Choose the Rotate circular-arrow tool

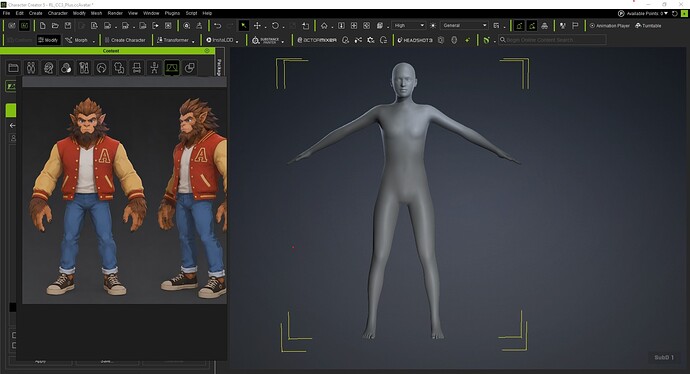coord(275,26)
